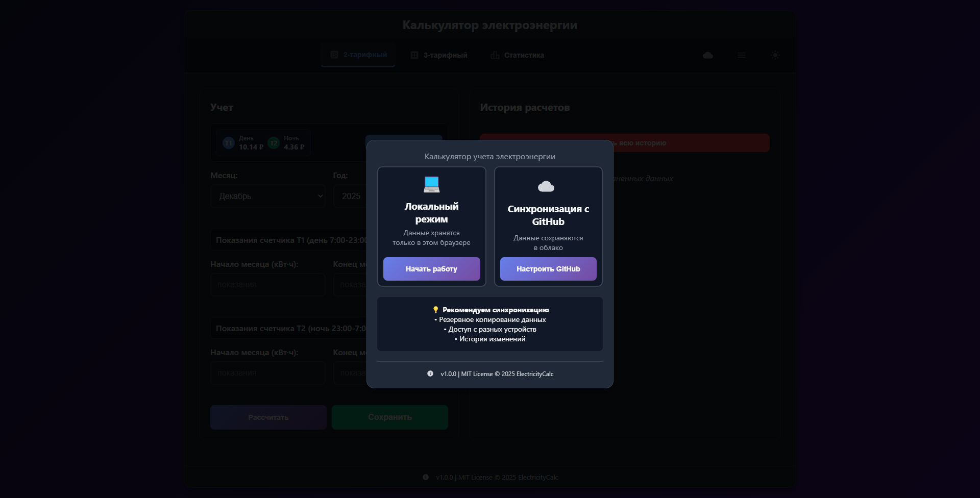Click the Учет panel heading
980x498 pixels.
pyautogui.click(x=222, y=108)
